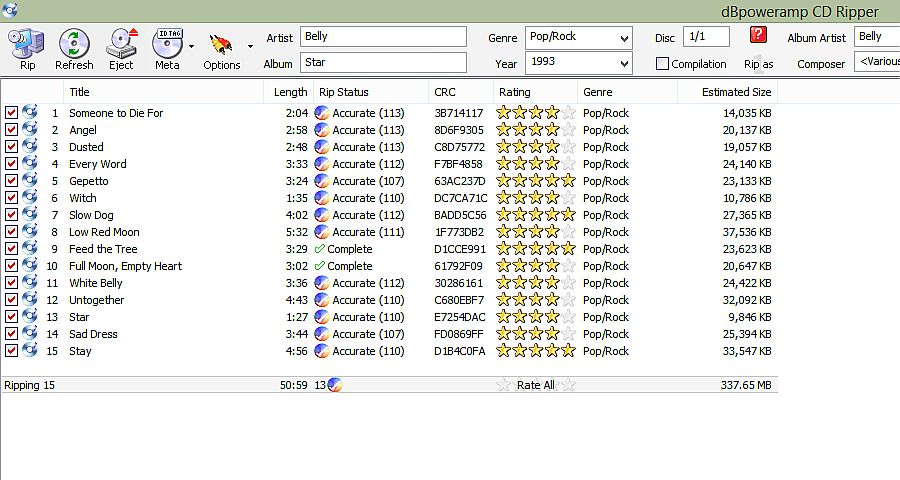Open the Meta ID tag icon
The image size is (900, 480).
point(167,44)
